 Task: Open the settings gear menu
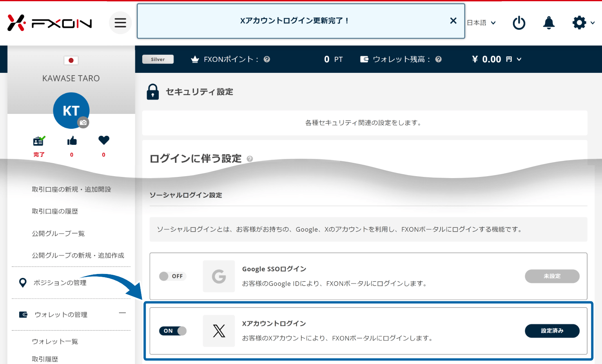tap(583, 23)
